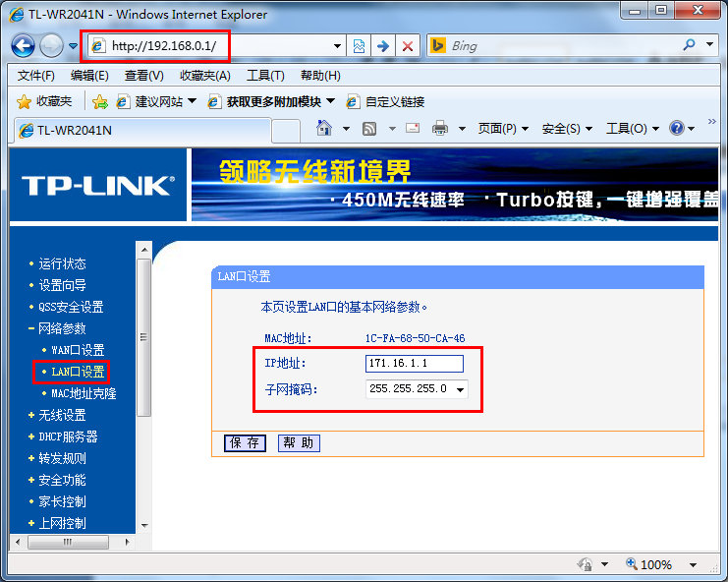728x582 pixels.
Task: Click the Go arrow icon next to the address bar
Action: 383,46
